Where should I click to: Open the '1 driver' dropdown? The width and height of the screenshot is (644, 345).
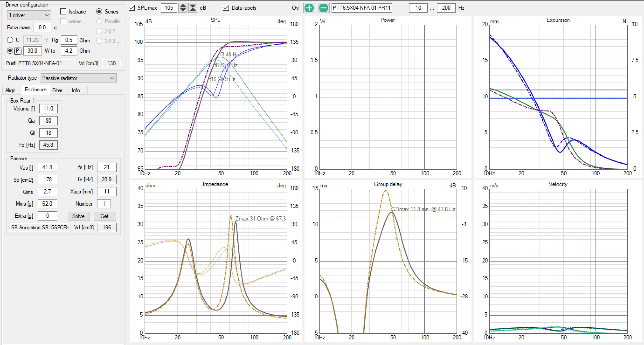[x=29, y=15]
